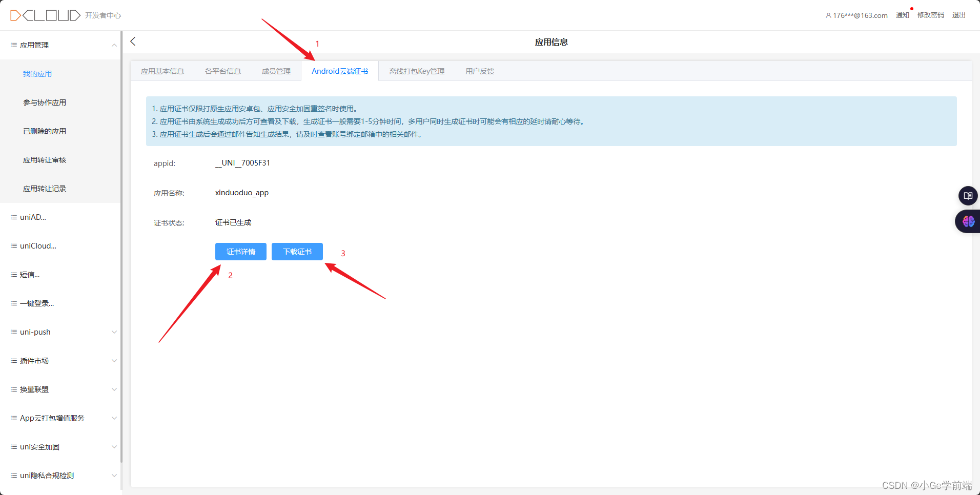Viewport: 980px width, 495px height.
Task: Expand the uni安全加固 chevron
Action: click(x=114, y=447)
